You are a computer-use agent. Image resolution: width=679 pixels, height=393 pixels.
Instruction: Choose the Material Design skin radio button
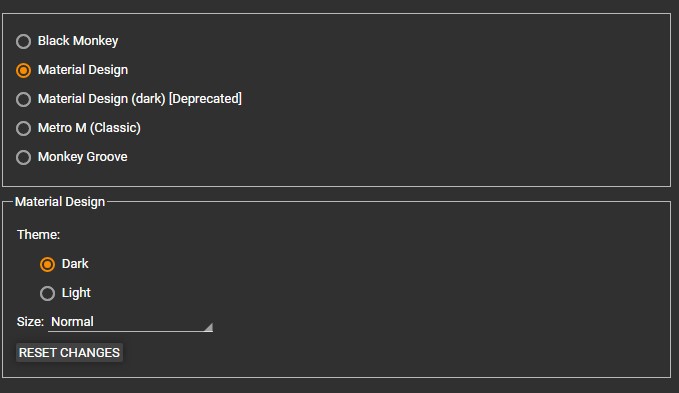tap(23, 71)
